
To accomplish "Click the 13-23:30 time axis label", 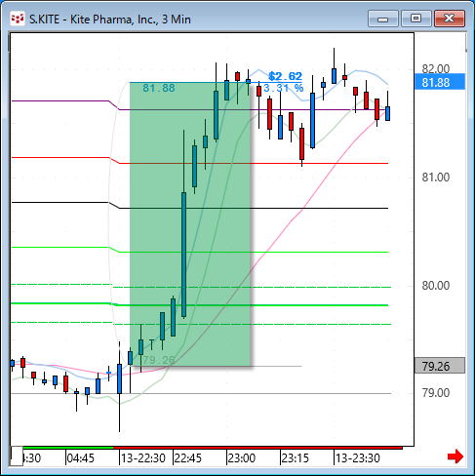I will coord(358,458).
